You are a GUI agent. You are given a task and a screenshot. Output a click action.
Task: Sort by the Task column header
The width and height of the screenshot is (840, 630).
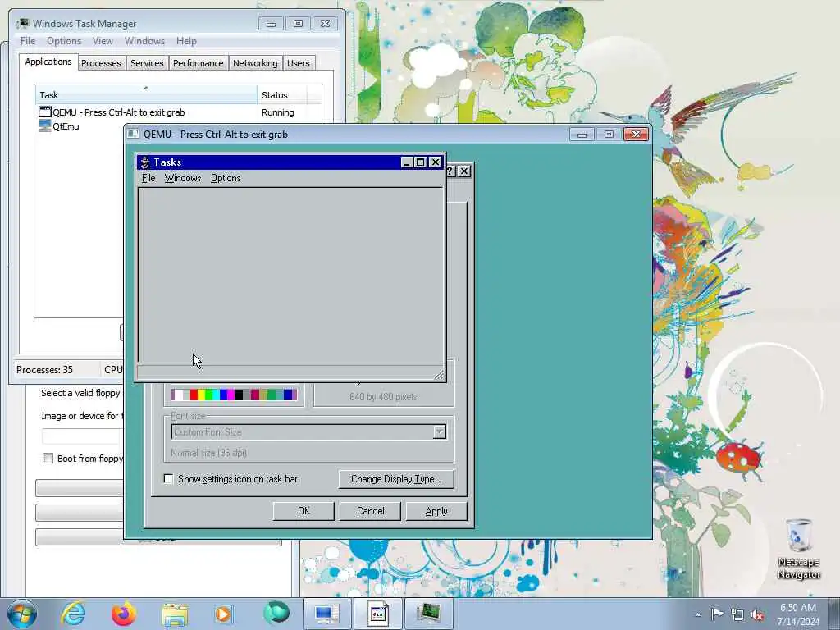146,95
